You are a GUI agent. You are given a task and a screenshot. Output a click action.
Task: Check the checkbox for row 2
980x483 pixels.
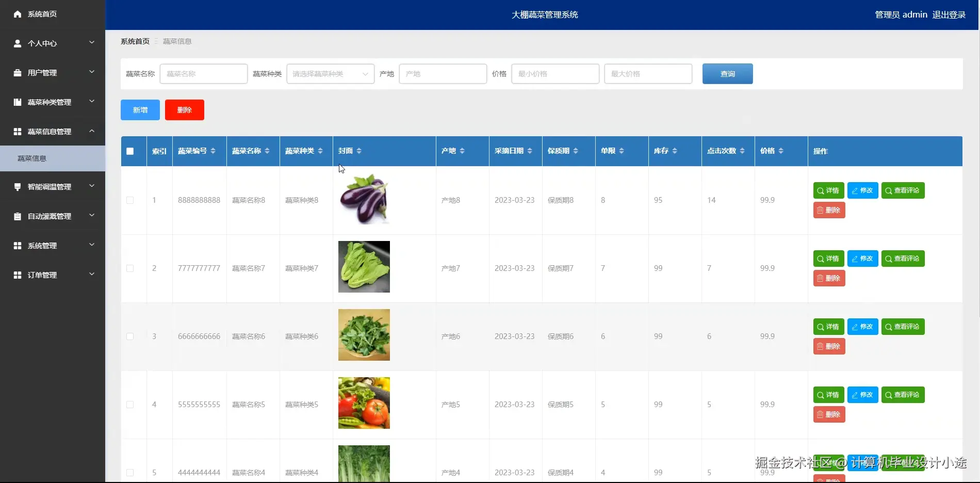(130, 268)
